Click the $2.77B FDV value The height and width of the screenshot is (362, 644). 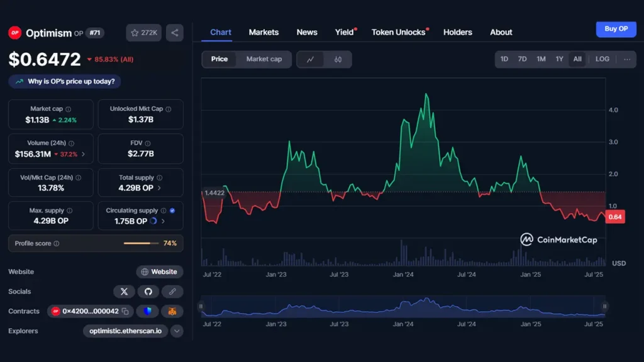[x=140, y=154]
